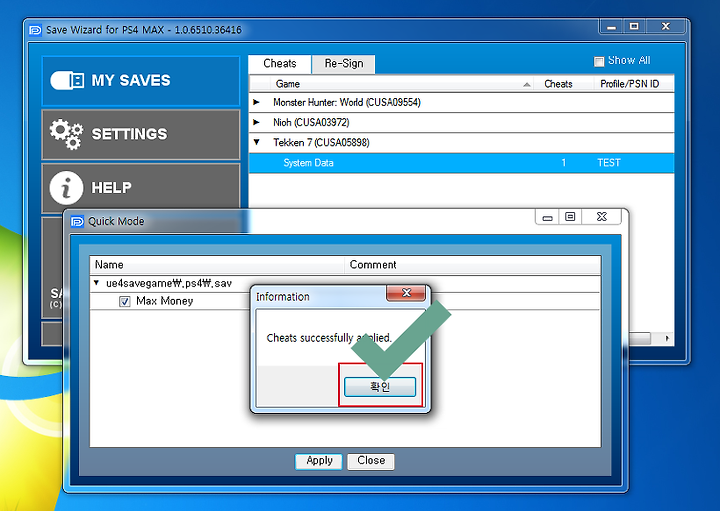The image size is (720, 511).
Task: Click Apply in Quick Mode
Action: pos(319,461)
